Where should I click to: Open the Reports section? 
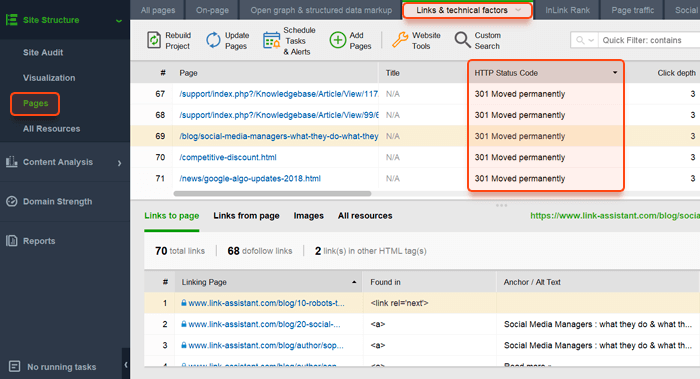[39, 241]
